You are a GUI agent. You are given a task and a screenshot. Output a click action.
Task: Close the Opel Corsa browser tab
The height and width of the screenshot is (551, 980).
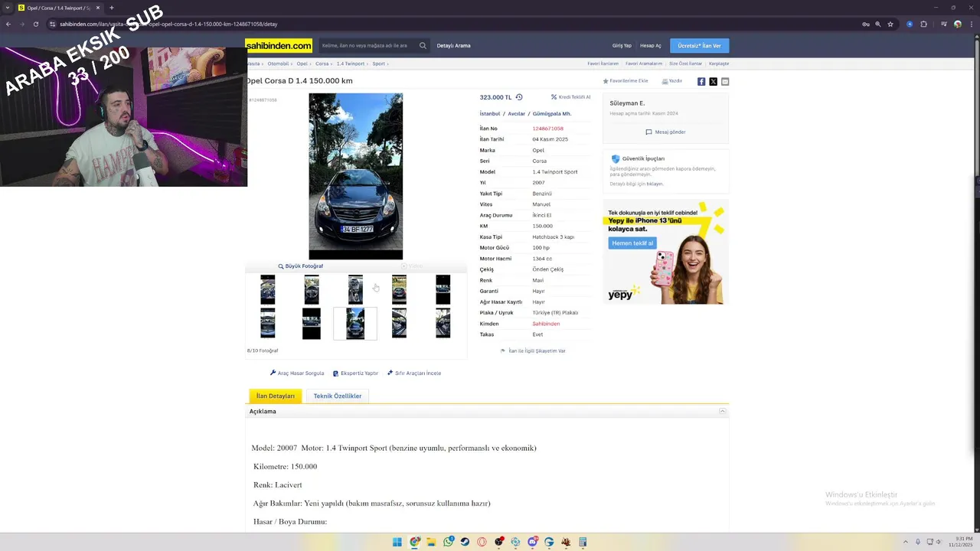(98, 8)
